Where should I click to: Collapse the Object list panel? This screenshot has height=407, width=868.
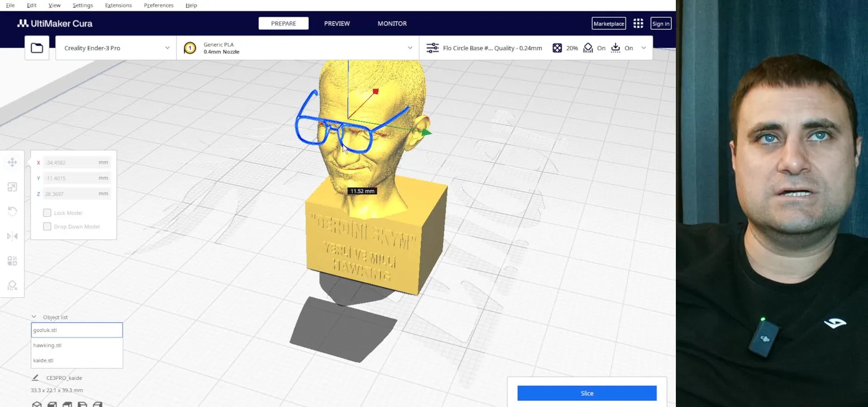coord(34,317)
